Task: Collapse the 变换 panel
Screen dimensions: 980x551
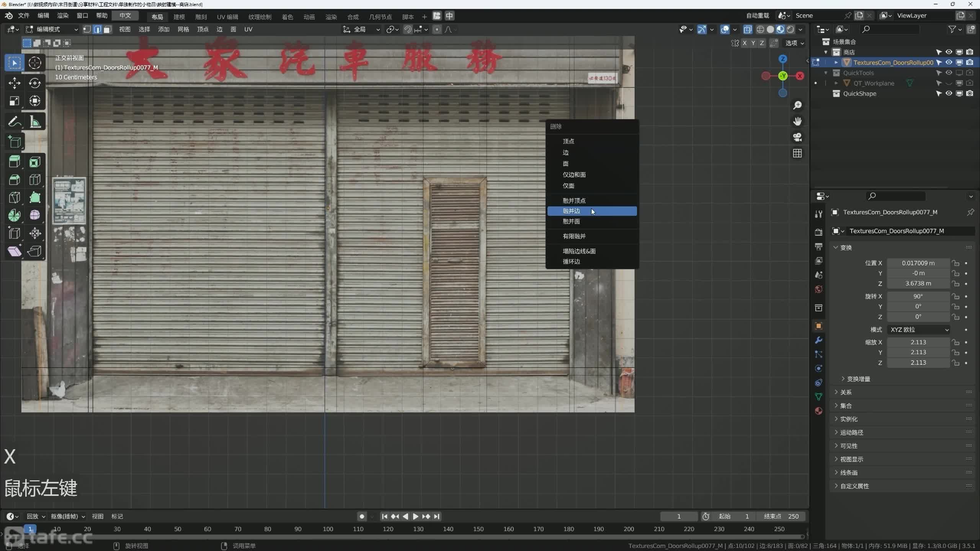Action: click(845, 248)
